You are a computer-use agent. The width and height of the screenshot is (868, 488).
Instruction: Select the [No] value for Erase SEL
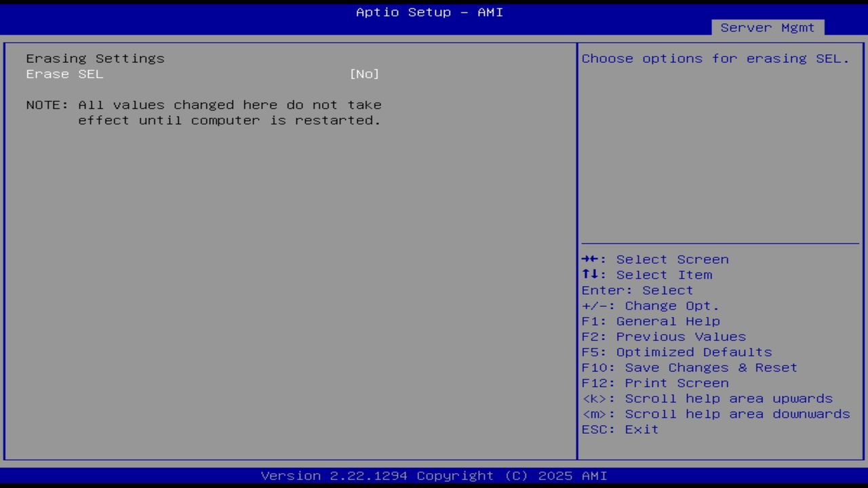[365, 74]
